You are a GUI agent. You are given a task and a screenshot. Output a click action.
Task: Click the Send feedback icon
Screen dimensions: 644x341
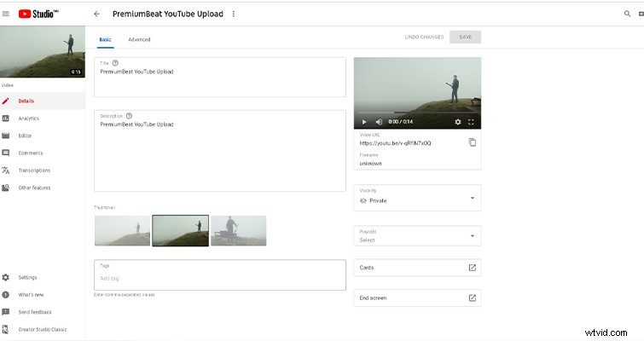tap(6, 312)
